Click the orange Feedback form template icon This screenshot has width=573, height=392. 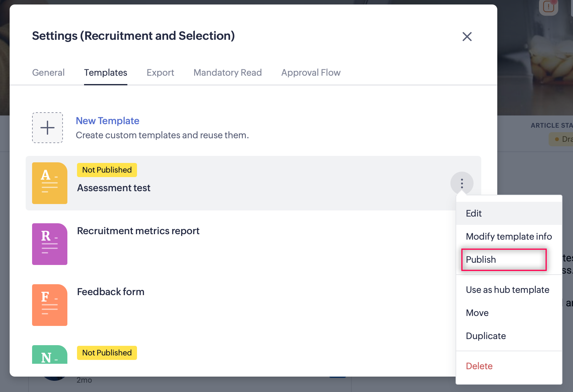[50, 305]
